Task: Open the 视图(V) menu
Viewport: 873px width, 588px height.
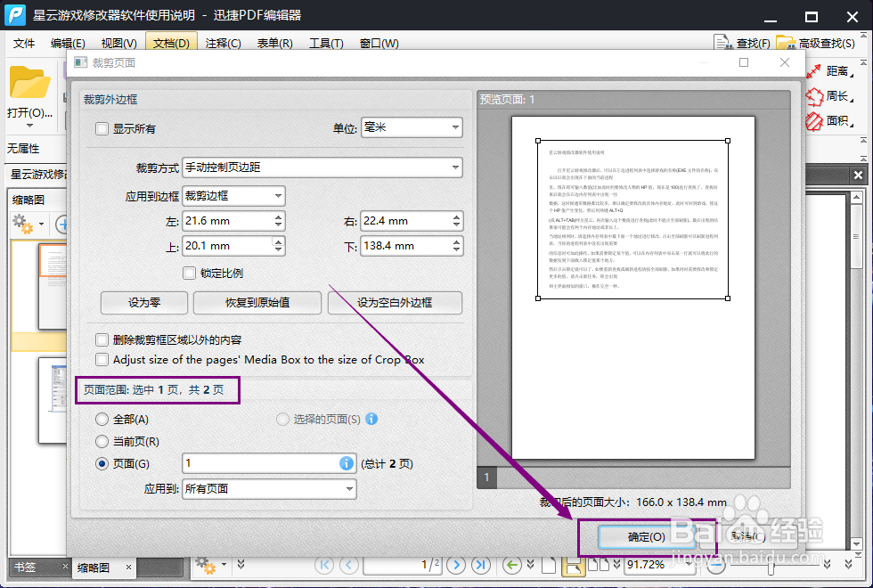Action: pyautogui.click(x=118, y=43)
